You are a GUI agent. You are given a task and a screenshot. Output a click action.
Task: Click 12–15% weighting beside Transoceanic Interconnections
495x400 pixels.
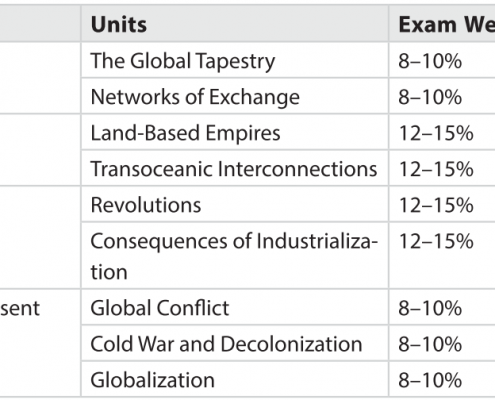click(436, 169)
